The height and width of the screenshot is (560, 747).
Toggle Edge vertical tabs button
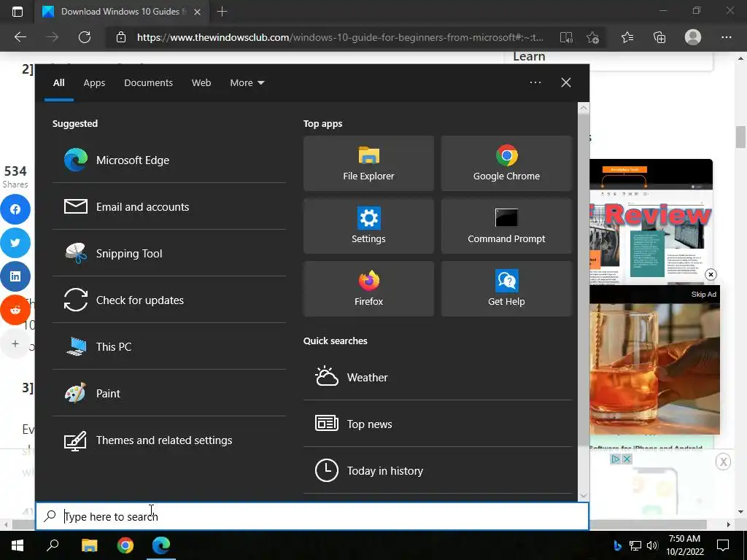point(18,12)
